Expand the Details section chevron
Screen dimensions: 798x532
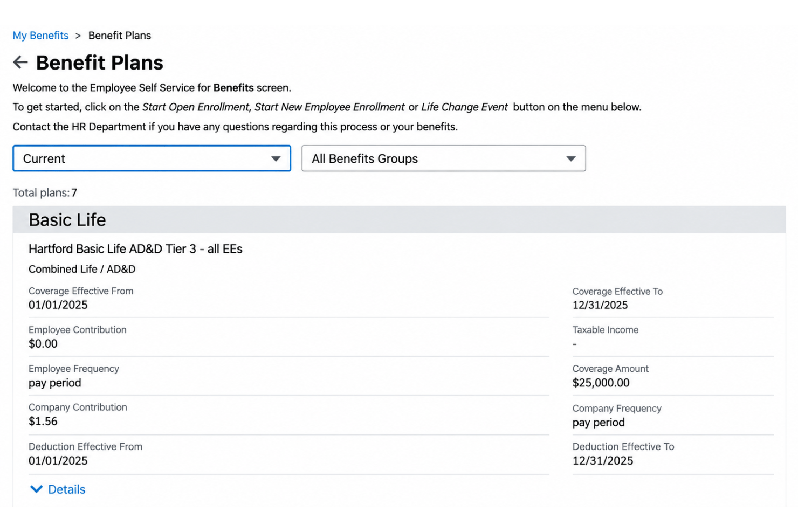(36, 489)
